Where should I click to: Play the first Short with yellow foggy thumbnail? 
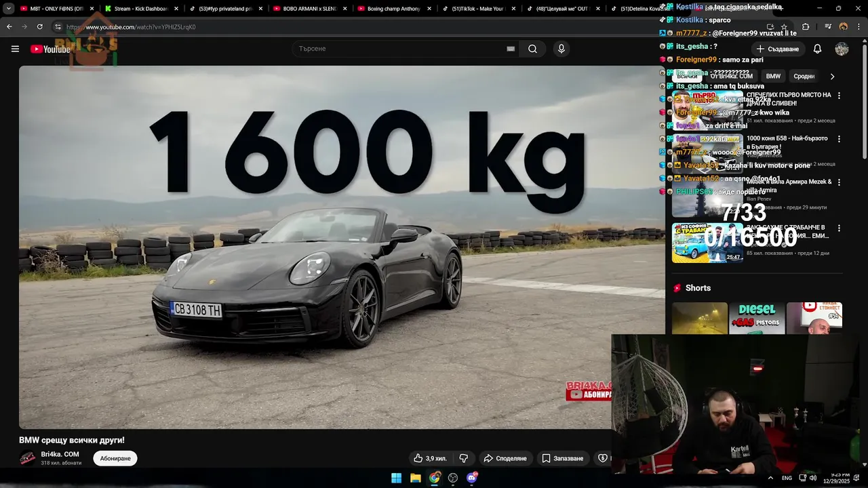click(699, 318)
